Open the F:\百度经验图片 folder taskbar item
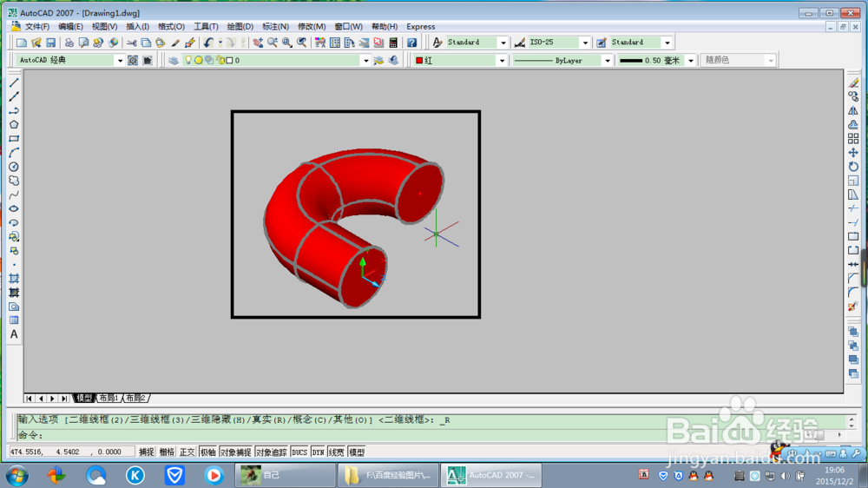Image resolution: width=868 pixels, height=488 pixels. point(387,475)
